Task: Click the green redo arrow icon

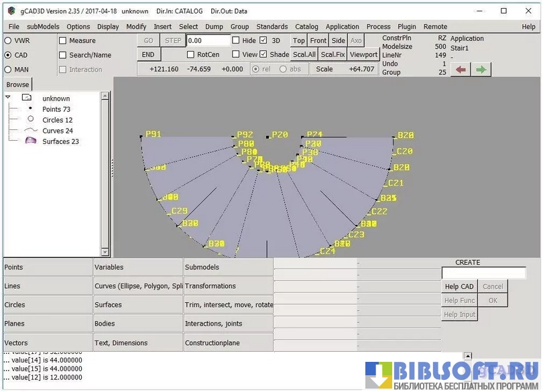Action: tap(481, 69)
